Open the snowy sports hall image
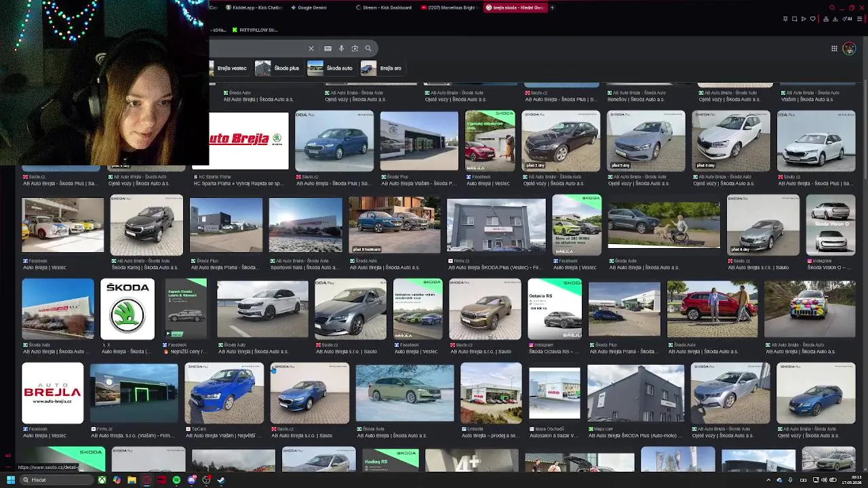This screenshot has width=868, height=488. coord(306,225)
